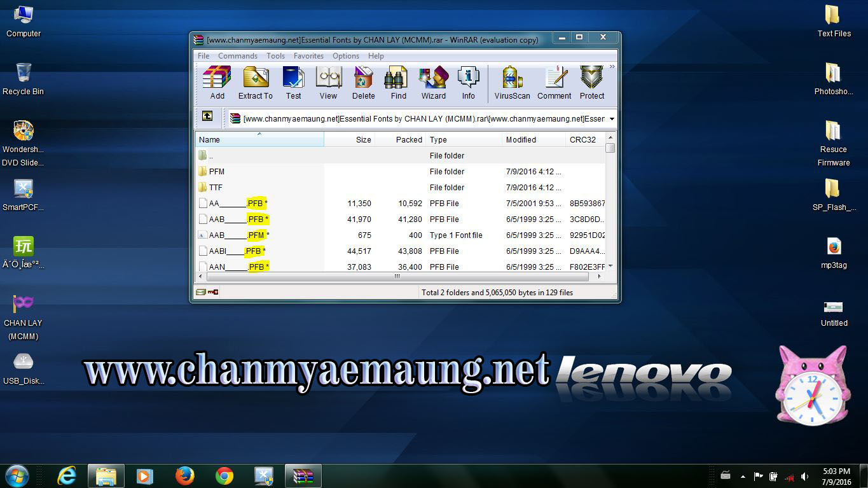868x488 pixels.
Task: Click the Protect archive icon
Action: coord(591,83)
